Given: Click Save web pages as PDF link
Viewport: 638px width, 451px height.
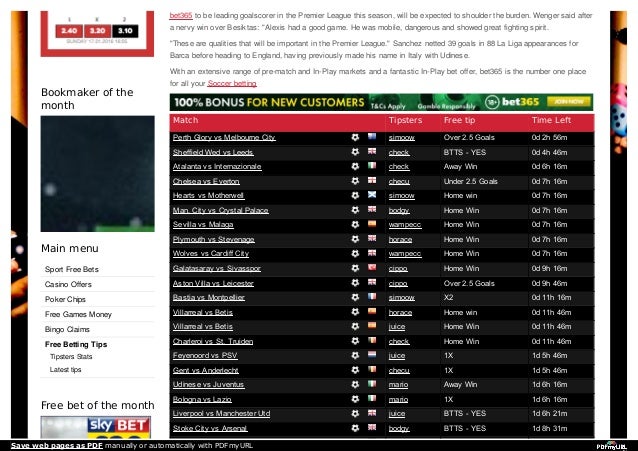Looking at the screenshot, I should point(57,445).
